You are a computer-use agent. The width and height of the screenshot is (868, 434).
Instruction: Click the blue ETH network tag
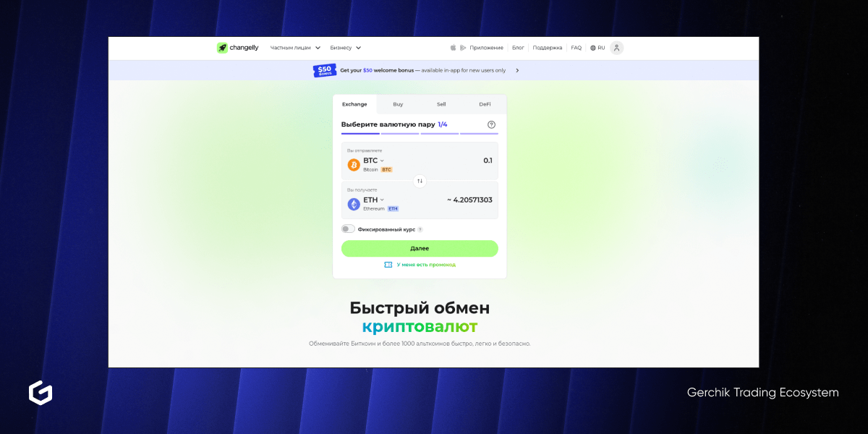(393, 208)
